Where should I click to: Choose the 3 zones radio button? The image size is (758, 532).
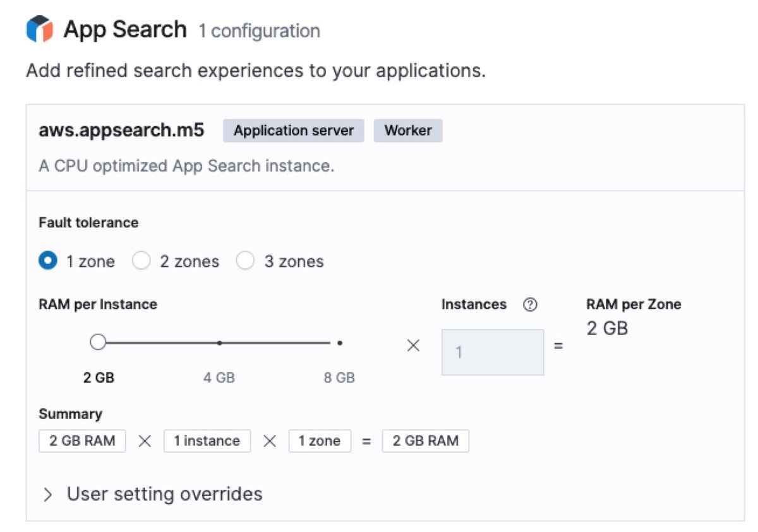pyautogui.click(x=245, y=261)
